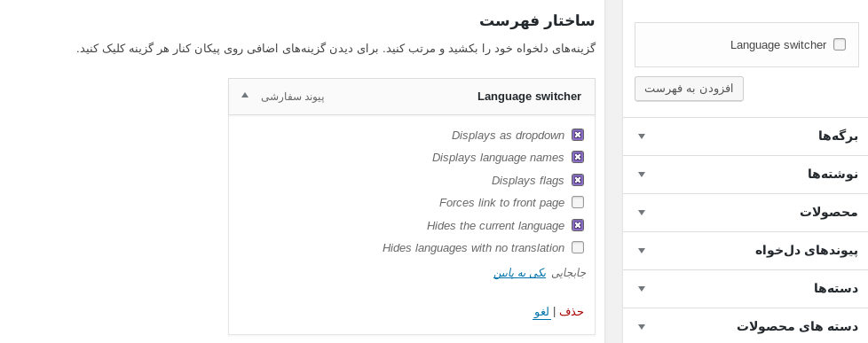Click the Language switcher item title bar

coord(412,97)
